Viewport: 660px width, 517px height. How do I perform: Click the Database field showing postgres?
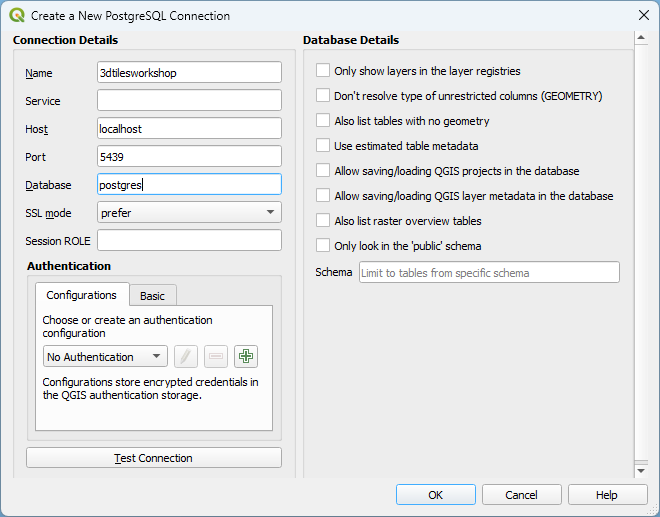coord(189,184)
